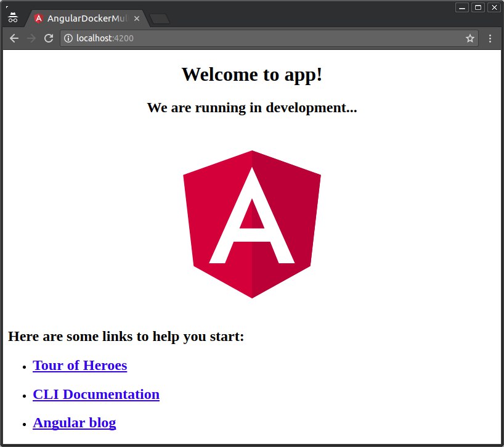Image resolution: width=504 pixels, height=447 pixels.
Task: Open the CLI Documentation link
Action: pyautogui.click(x=96, y=394)
